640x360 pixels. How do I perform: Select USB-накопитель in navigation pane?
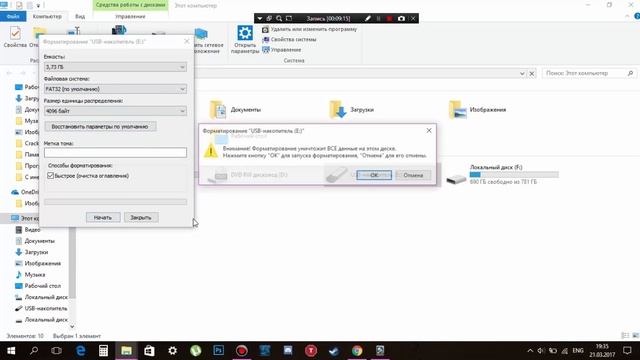pyautogui.click(x=41, y=309)
